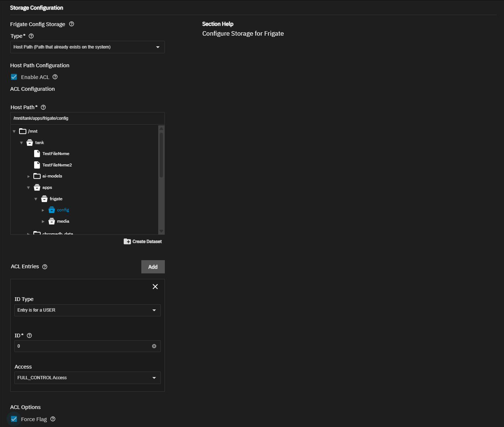This screenshot has width=504, height=427.
Task: Open the Access permission dropdown
Action: [x=87, y=378]
